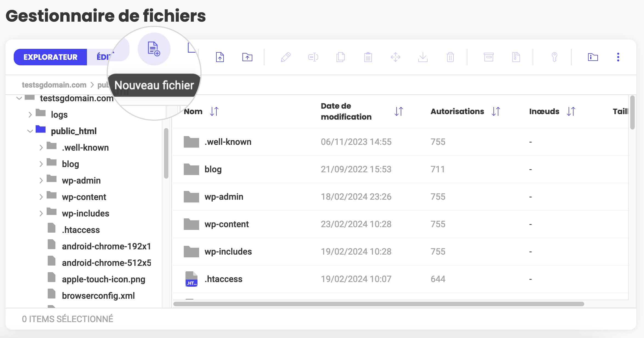Expand the wp-content tree folder
The width and height of the screenshot is (644, 338).
[x=41, y=197]
